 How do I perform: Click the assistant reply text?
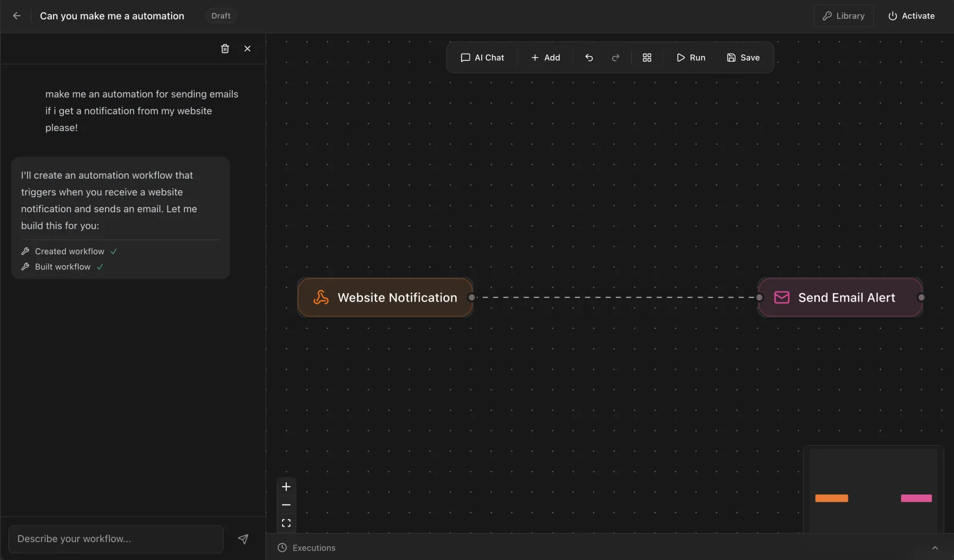pos(109,200)
